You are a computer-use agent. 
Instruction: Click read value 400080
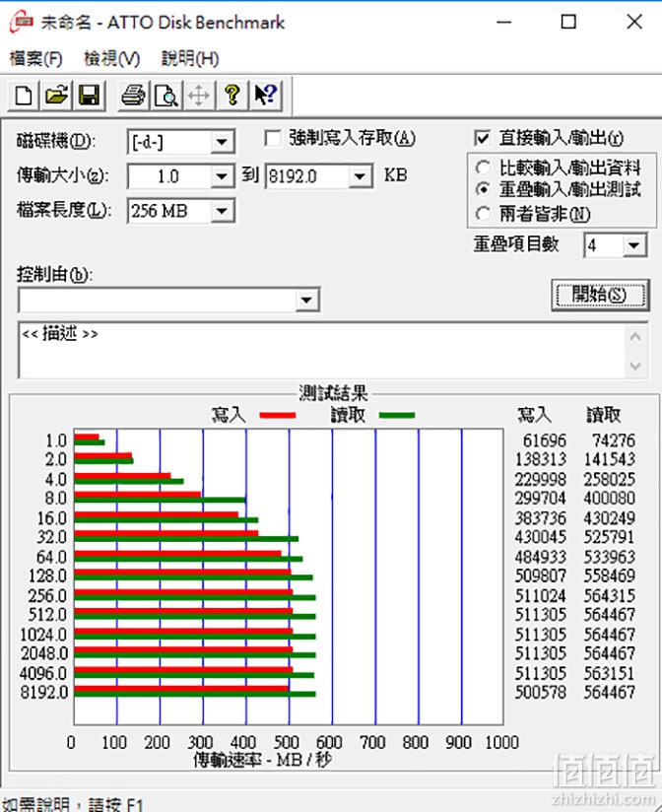coord(609,498)
